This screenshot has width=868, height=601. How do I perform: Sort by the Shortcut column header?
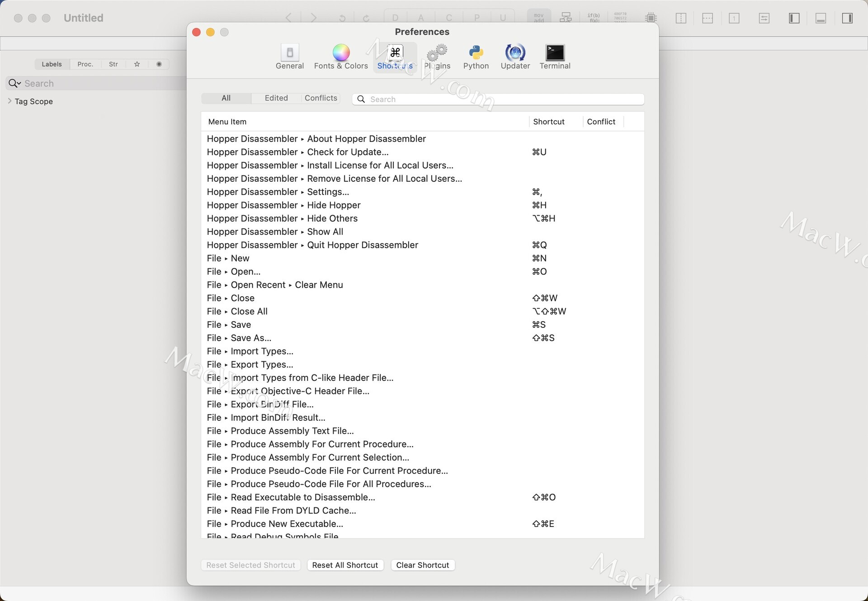556,122
